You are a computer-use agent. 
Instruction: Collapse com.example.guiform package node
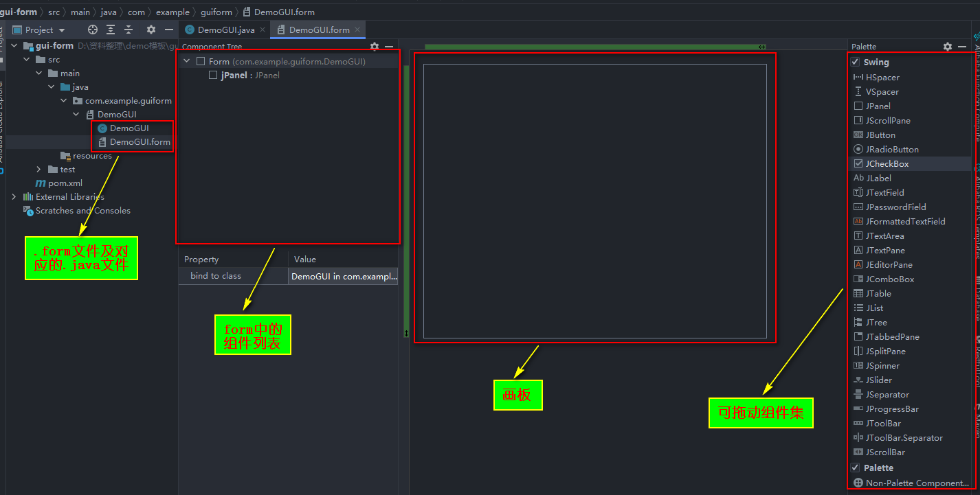64,101
